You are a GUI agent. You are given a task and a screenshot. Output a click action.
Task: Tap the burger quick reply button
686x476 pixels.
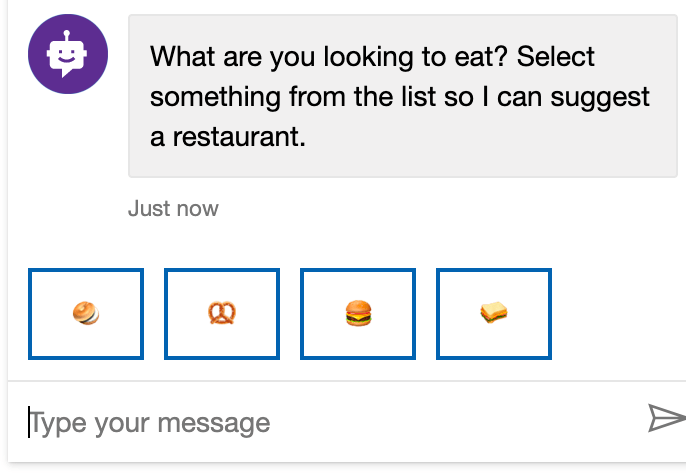[x=358, y=314]
